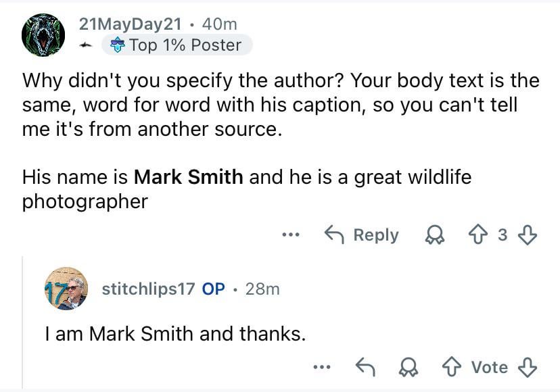Upvote stitchlips17's reply

coord(452,367)
